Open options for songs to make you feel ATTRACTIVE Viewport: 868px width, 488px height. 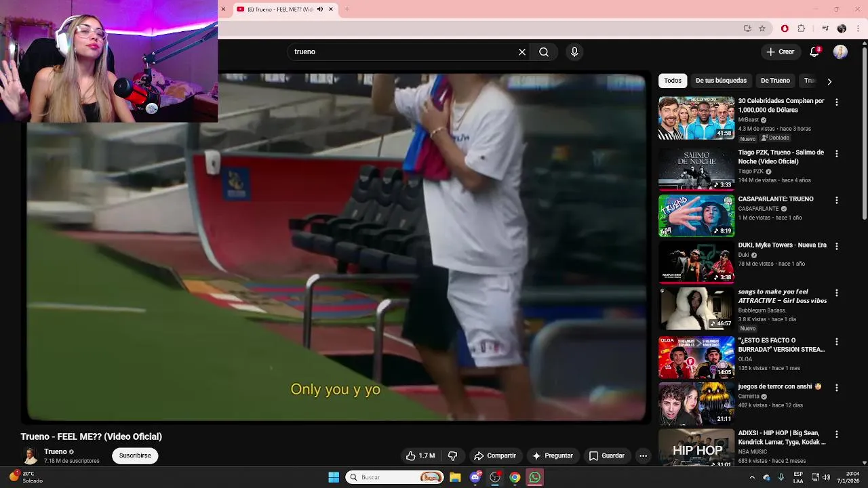point(836,293)
